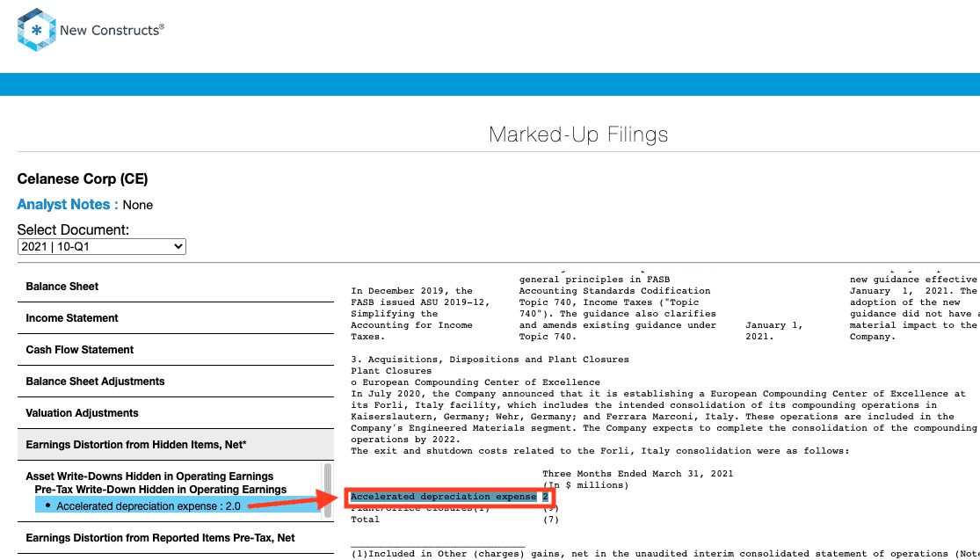Open the Select Document dropdown showing 2021 | 10-Q1

pos(101,246)
